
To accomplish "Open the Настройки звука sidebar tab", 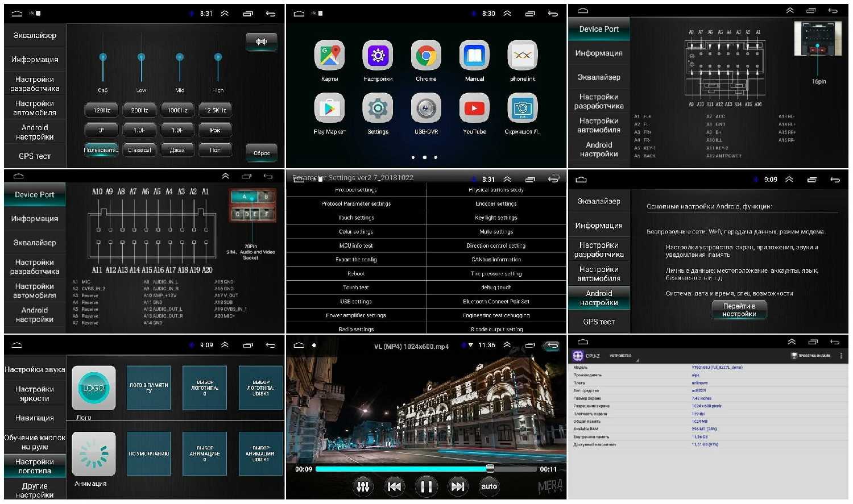I will click(x=35, y=370).
